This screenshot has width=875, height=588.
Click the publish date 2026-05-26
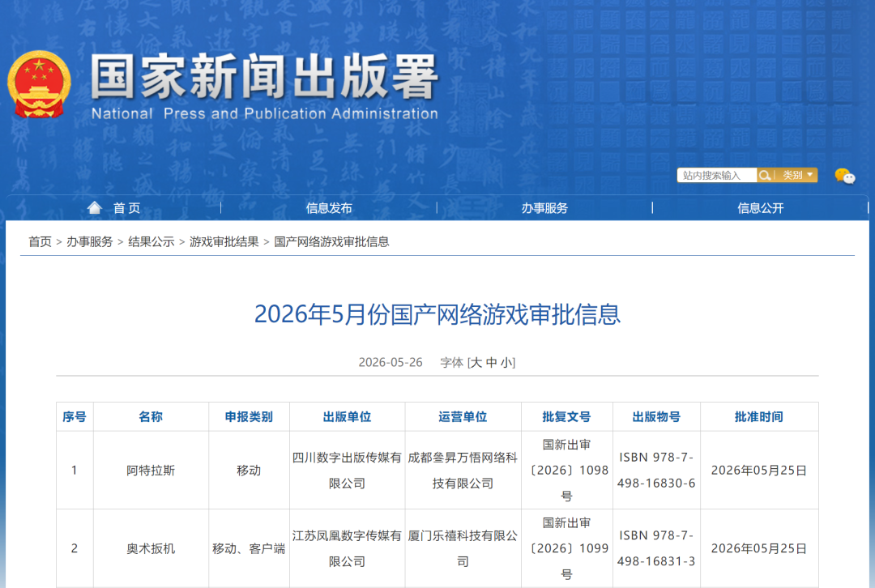(x=390, y=363)
